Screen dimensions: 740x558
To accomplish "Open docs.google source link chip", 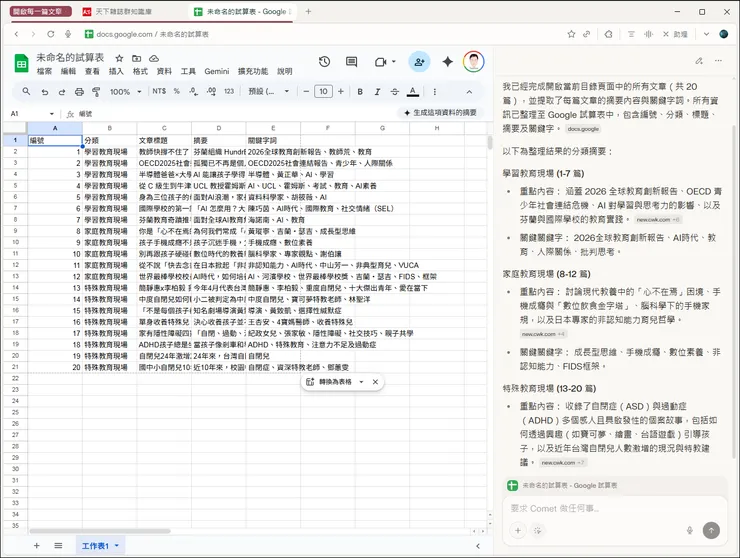I will [x=583, y=129].
